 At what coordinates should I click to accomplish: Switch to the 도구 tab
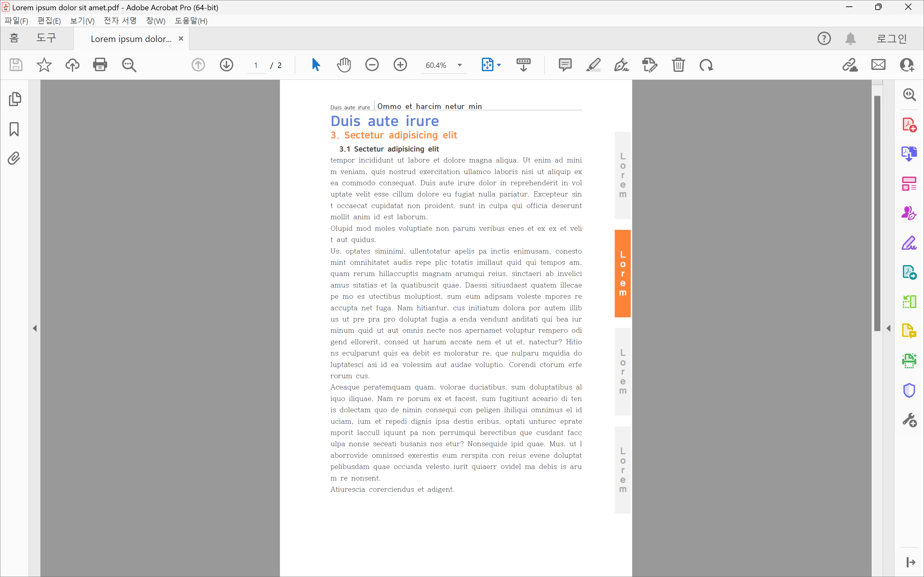click(46, 38)
